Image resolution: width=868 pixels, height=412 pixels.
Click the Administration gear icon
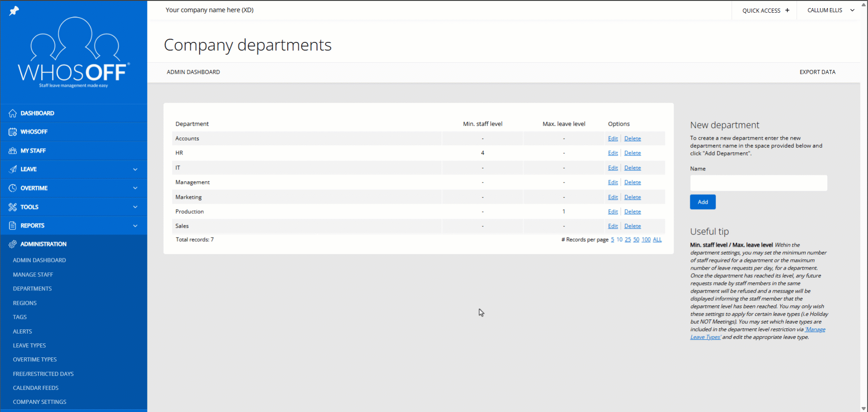[13, 244]
